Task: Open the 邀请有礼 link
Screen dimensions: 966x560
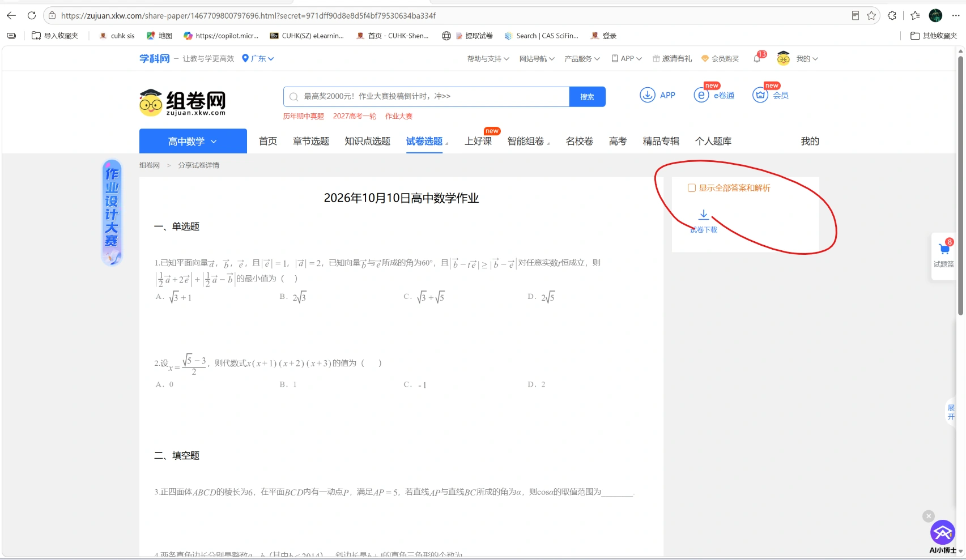Action: pyautogui.click(x=672, y=58)
